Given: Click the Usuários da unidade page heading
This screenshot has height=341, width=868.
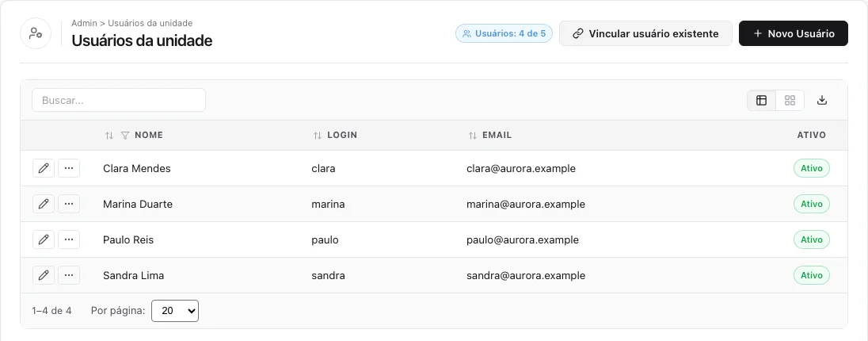Looking at the screenshot, I should pos(142,40).
